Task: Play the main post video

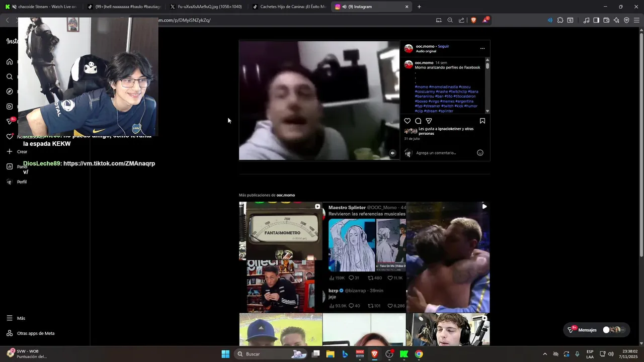Action: tap(319, 101)
